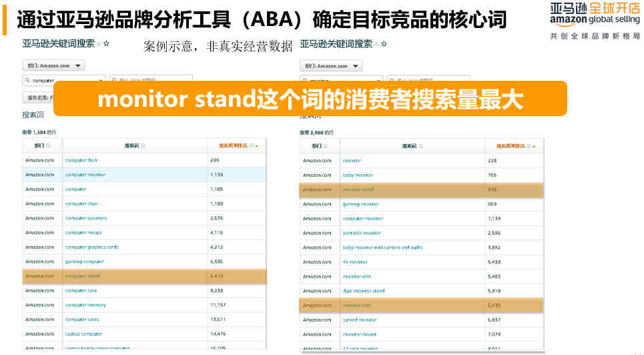Click rank value 5,438 for 4k monitor
This screenshot has height=355, width=644.
click(494, 262)
